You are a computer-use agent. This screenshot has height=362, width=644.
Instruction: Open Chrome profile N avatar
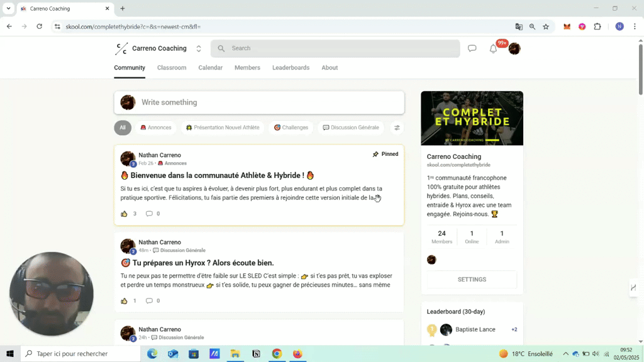(x=619, y=26)
